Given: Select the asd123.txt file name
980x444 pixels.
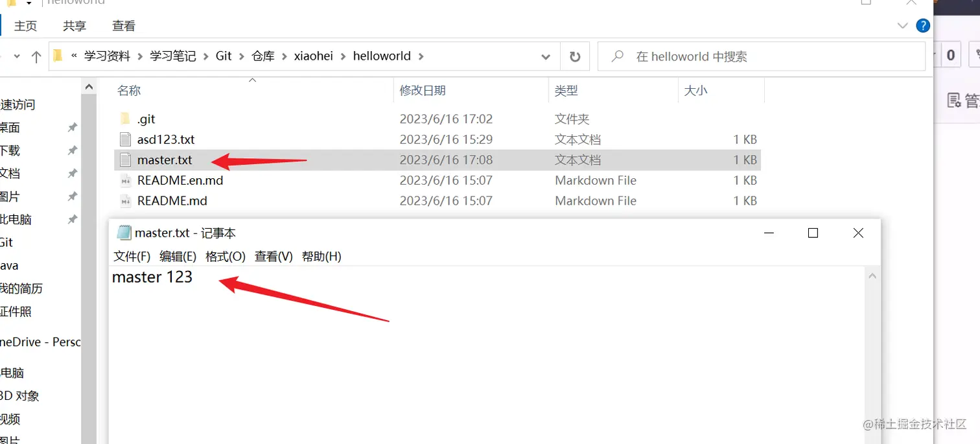Looking at the screenshot, I should pyautogui.click(x=166, y=139).
